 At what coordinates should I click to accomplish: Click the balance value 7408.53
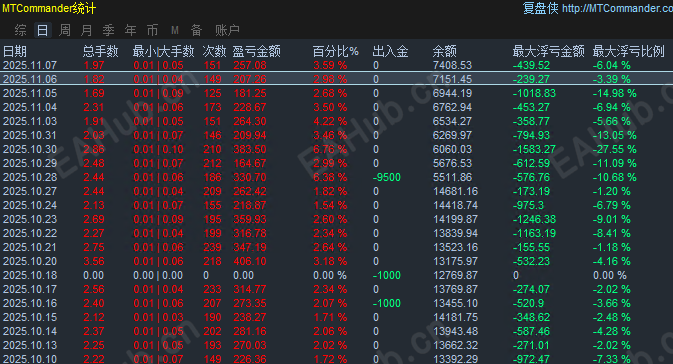coord(452,65)
